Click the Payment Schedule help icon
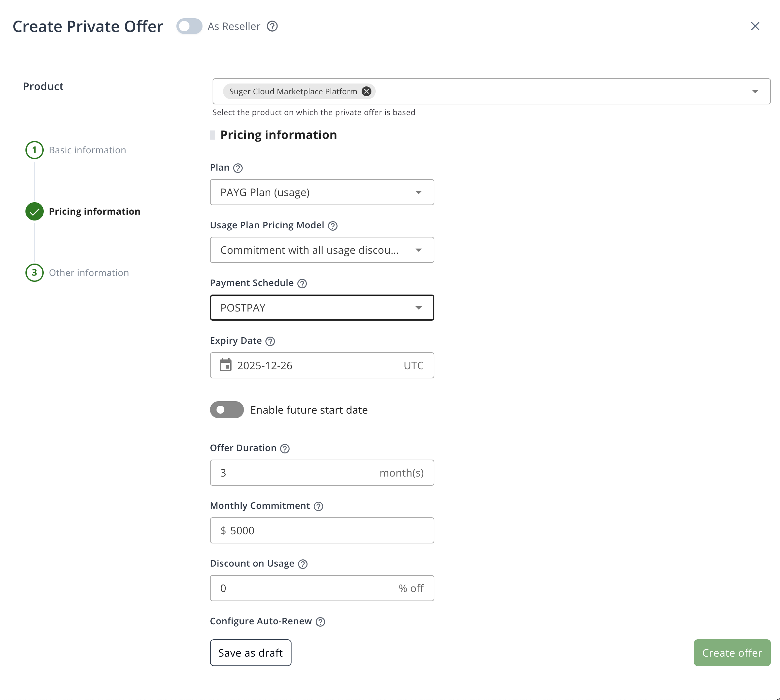 click(x=302, y=283)
